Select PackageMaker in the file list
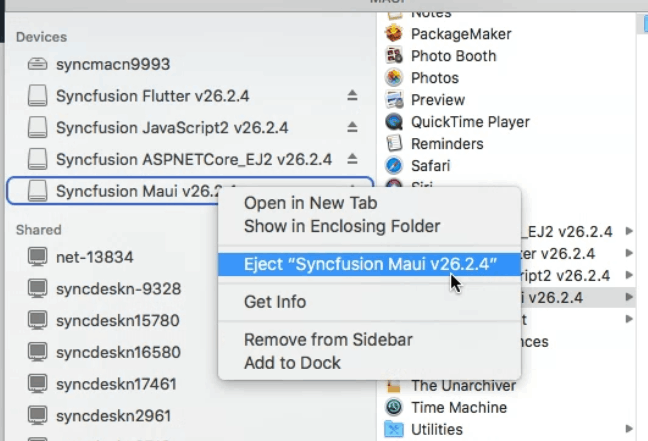Viewport: 648px width, 441px height. pyautogui.click(x=461, y=34)
